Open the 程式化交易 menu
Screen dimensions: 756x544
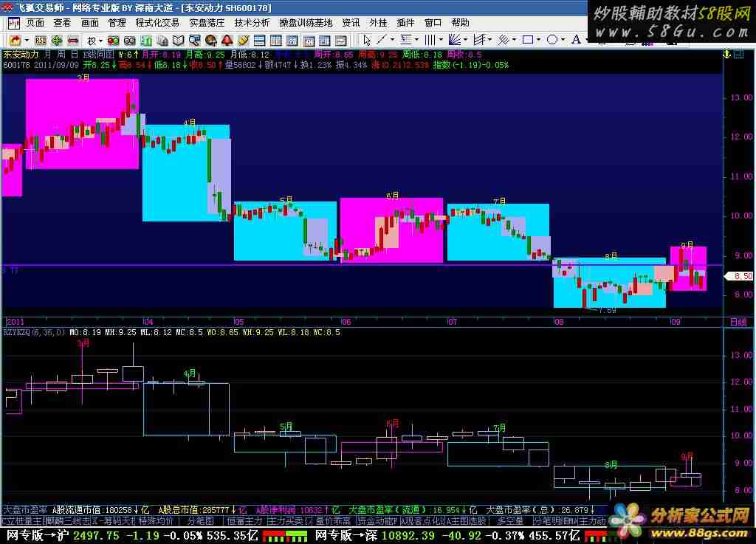157,23
